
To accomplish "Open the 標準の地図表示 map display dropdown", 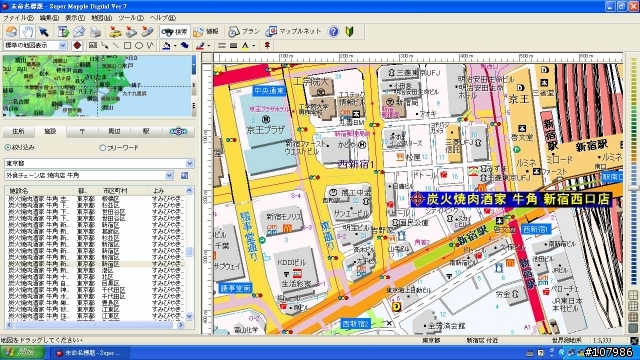I will click(x=63, y=45).
